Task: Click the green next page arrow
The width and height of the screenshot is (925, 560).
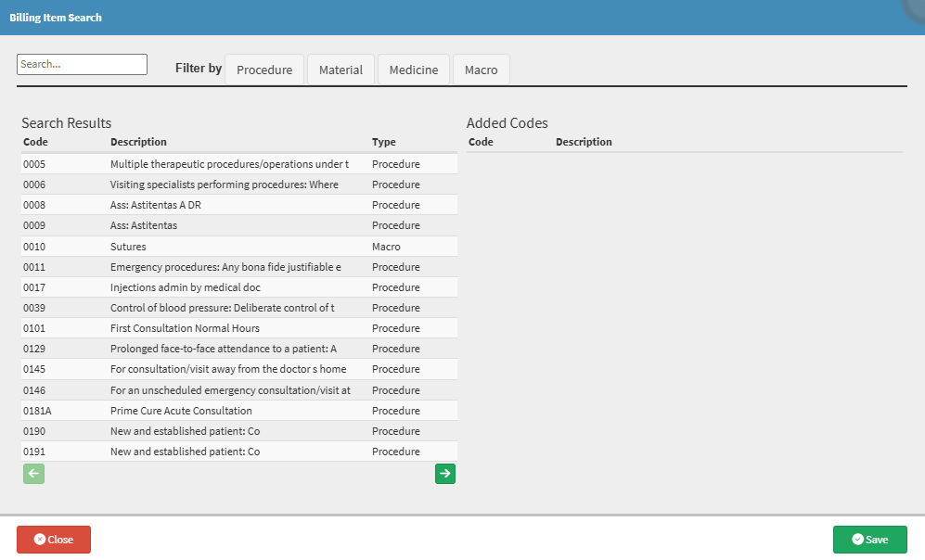Action: pyautogui.click(x=445, y=474)
